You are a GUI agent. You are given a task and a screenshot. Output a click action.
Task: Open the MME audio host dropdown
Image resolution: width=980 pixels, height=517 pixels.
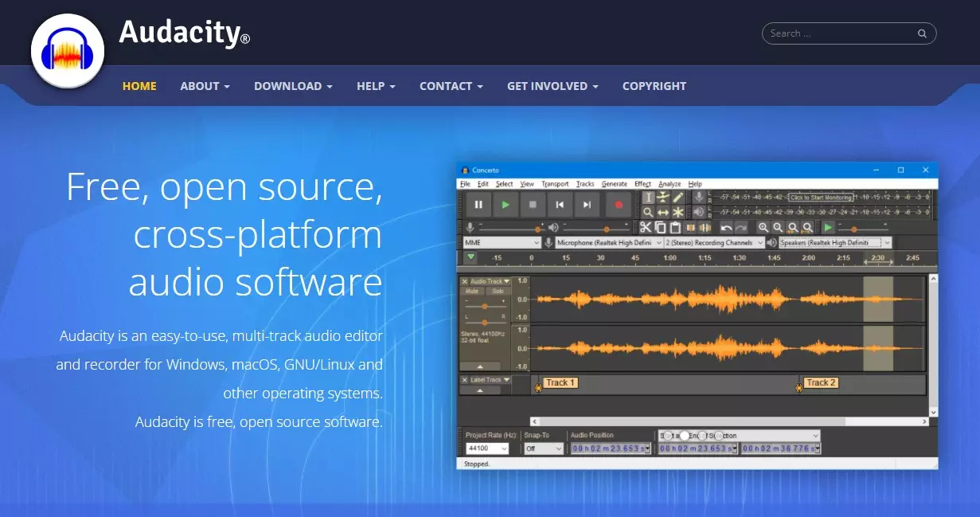point(502,242)
